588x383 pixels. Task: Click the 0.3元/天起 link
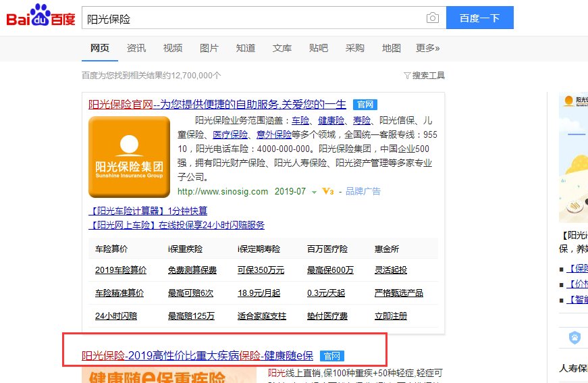(x=326, y=293)
